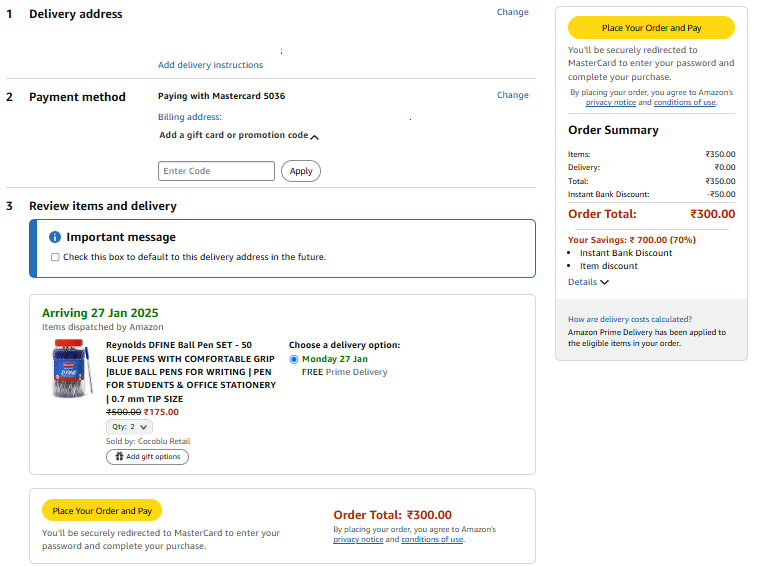Viewport: 758px width, 566px height.
Task: Click the gift icon in Add gift options
Action: (x=119, y=456)
